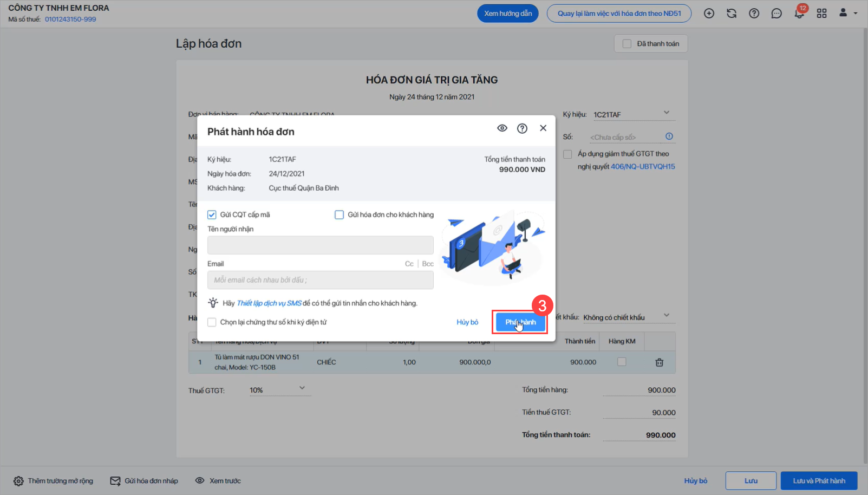Click item name Tủ làm mát rượu DON VINO
This screenshot has width=868, height=495.
click(x=257, y=362)
